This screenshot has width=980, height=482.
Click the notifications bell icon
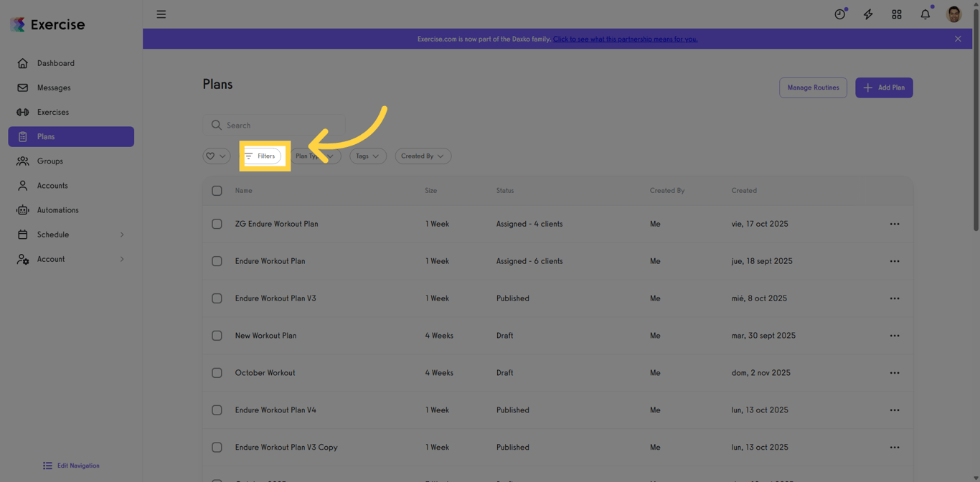point(925,14)
